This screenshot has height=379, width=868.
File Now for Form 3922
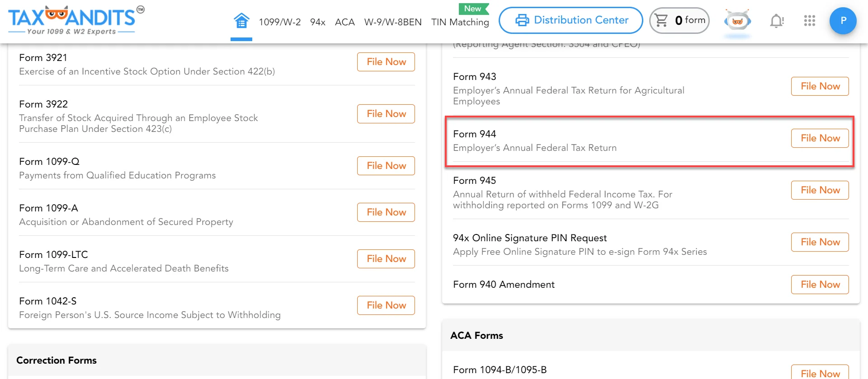coord(386,114)
